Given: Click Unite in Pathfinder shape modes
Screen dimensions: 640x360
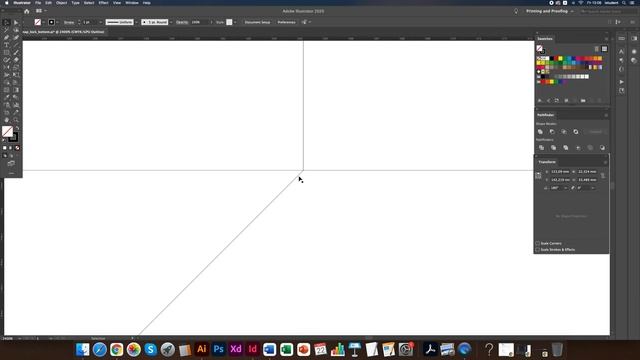Looking at the screenshot, I should 540,132.
